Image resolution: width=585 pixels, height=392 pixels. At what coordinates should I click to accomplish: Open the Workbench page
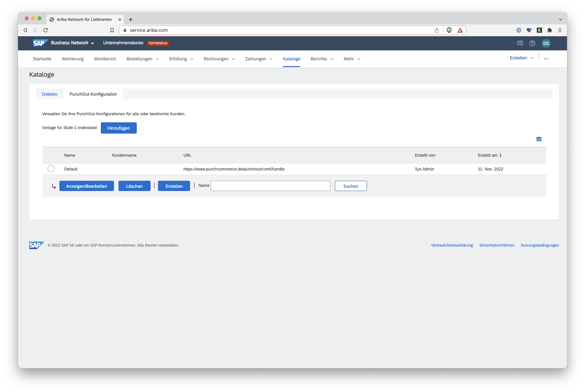tap(105, 59)
